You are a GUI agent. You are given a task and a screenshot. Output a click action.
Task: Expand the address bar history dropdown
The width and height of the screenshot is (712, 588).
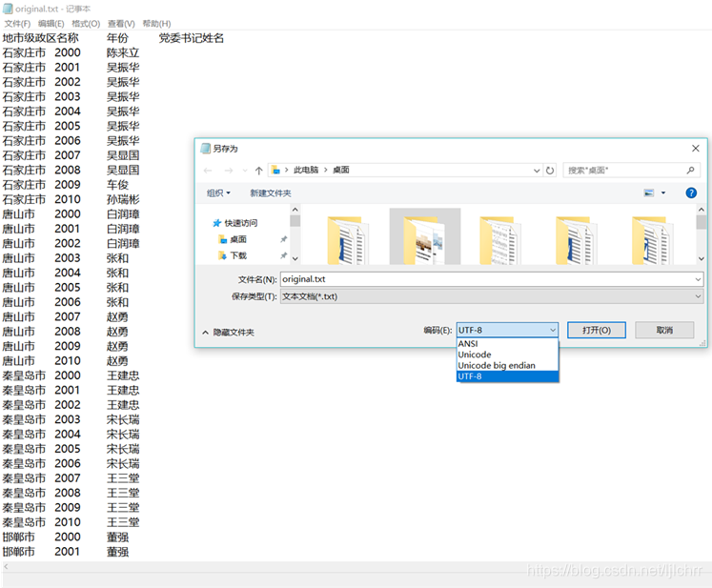tap(537, 171)
